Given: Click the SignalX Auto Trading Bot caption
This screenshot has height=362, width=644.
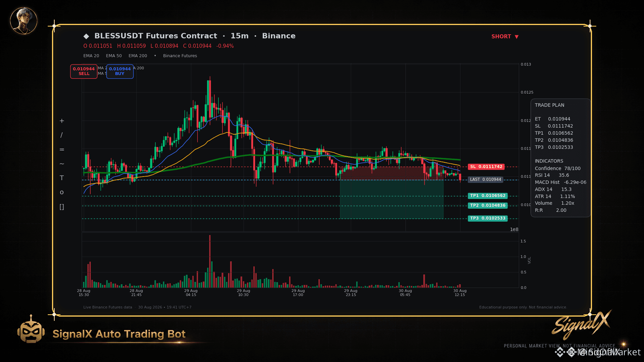Looking at the screenshot, I should [119, 334].
